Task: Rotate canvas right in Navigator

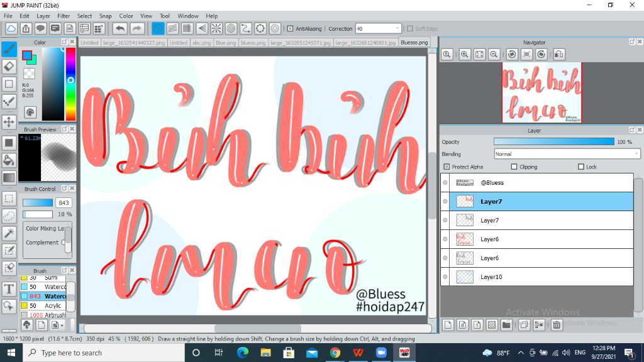Action: pyautogui.click(x=541, y=54)
